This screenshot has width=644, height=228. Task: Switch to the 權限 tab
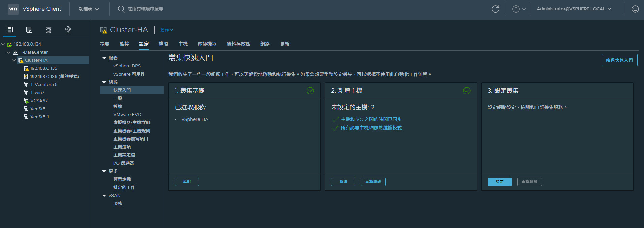pyautogui.click(x=163, y=44)
